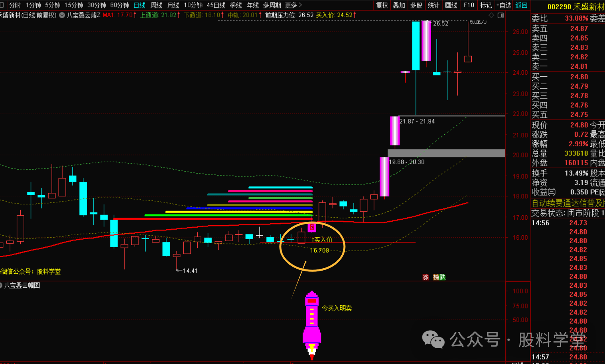Select the 60分钟 period tab
The image size is (605, 364).
119,5
